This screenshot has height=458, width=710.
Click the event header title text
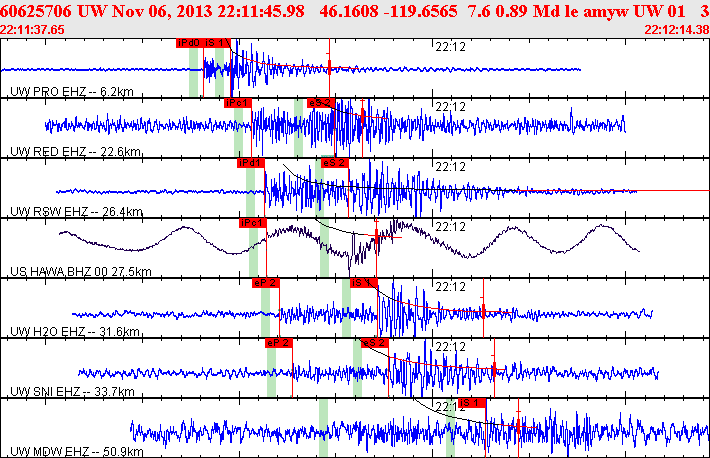(x=353, y=11)
